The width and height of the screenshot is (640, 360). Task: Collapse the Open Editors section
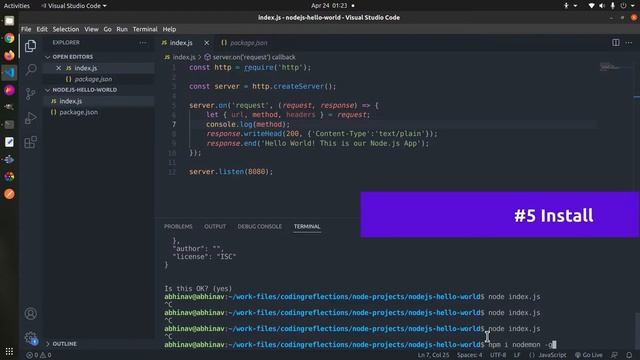click(72, 57)
